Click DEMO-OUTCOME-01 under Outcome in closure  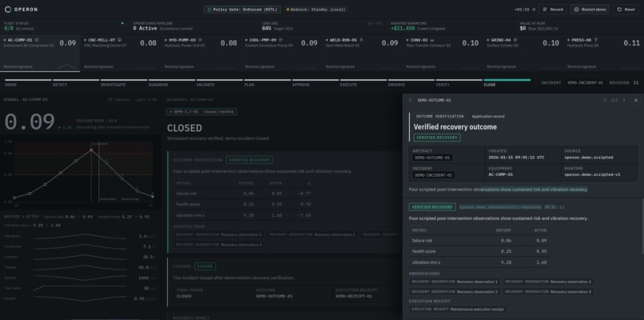pyautogui.click(x=274, y=296)
